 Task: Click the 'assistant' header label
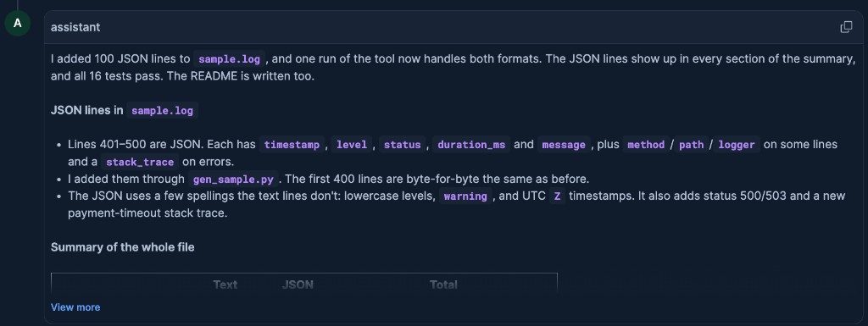[75, 27]
